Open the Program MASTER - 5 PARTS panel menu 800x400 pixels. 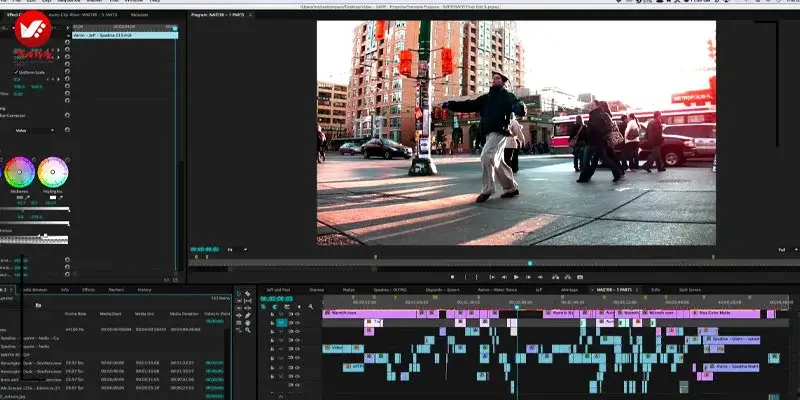point(251,15)
